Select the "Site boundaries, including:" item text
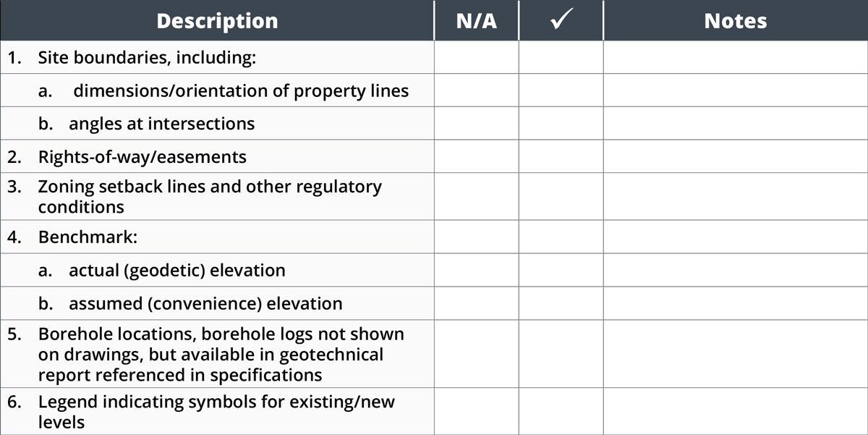This screenshot has width=868, height=435. point(147,58)
